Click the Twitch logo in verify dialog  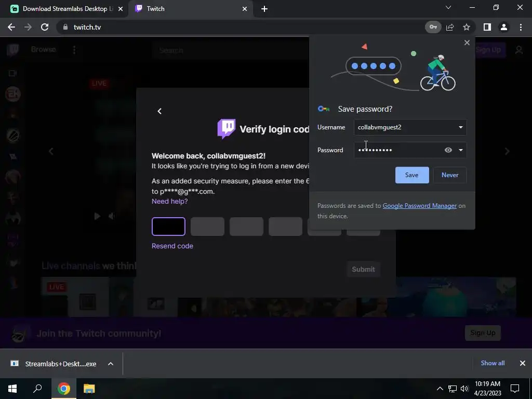tap(227, 129)
